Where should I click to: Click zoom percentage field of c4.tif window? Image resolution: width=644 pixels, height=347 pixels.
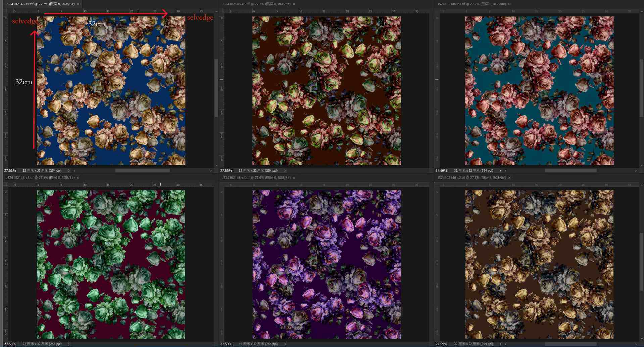[x=226, y=344]
